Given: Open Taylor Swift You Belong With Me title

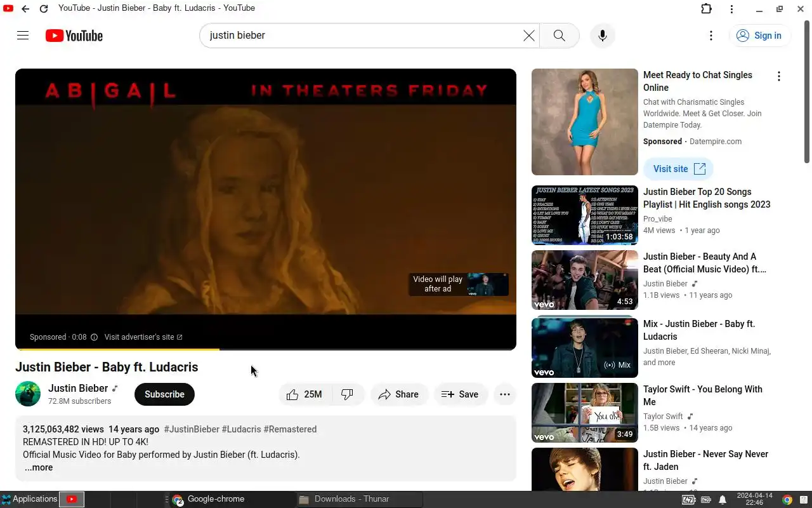Looking at the screenshot, I should point(703,396).
